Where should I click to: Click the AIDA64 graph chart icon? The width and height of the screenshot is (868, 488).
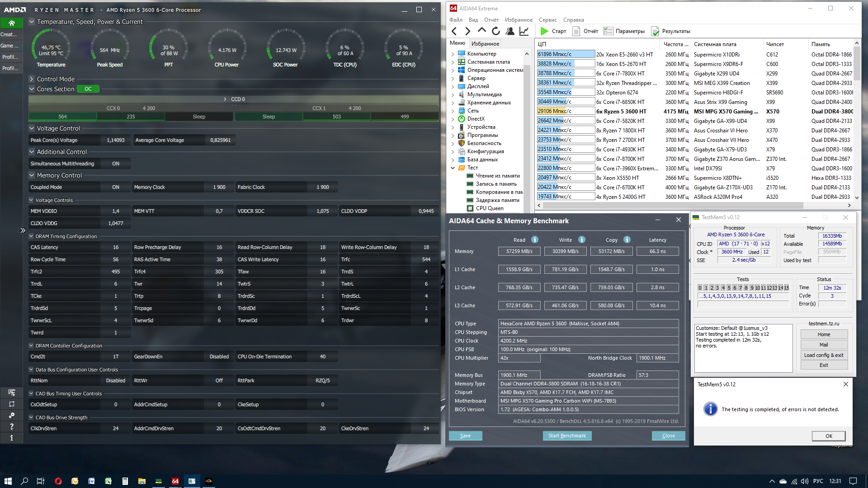[524, 31]
